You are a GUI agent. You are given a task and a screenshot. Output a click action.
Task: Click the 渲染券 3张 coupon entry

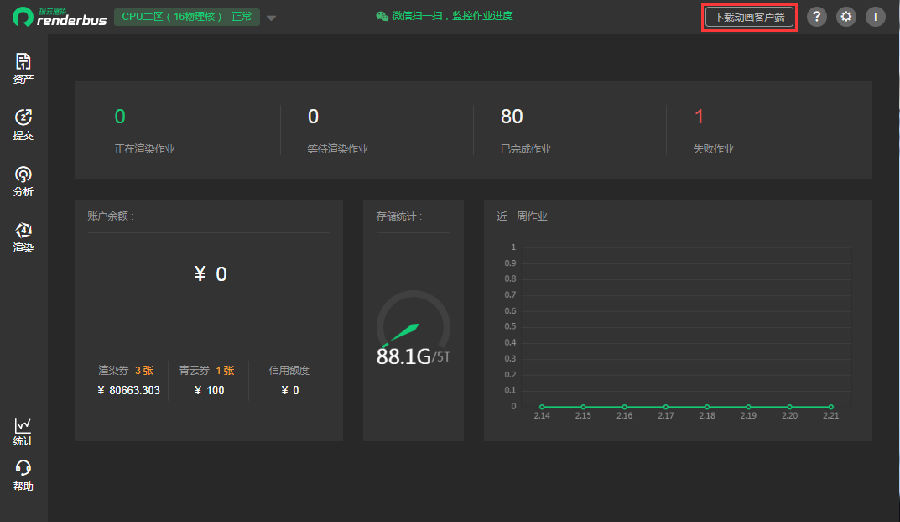(x=125, y=370)
